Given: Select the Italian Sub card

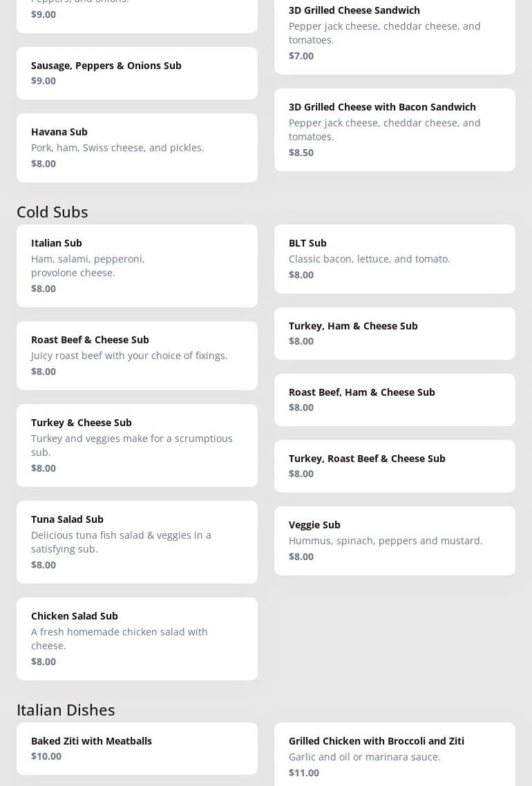Looking at the screenshot, I should click(137, 265).
